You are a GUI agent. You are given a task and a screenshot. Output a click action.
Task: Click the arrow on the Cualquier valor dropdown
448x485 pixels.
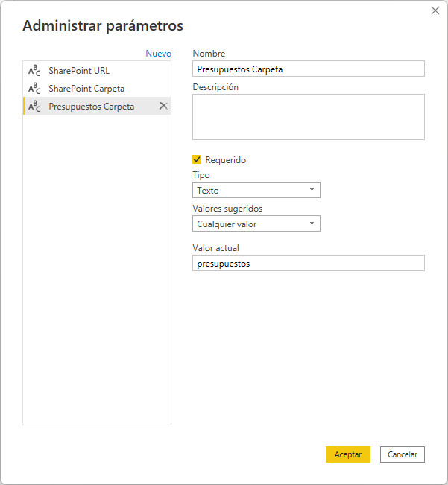[x=312, y=224]
